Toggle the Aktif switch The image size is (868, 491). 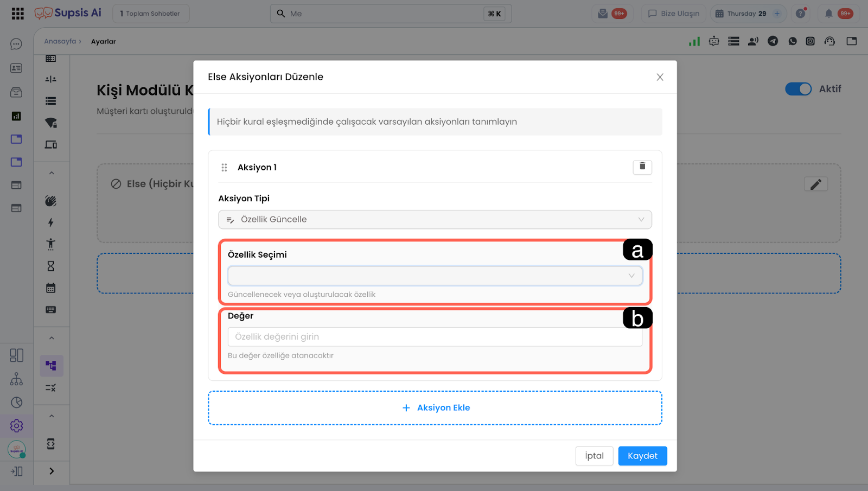[x=798, y=89]
